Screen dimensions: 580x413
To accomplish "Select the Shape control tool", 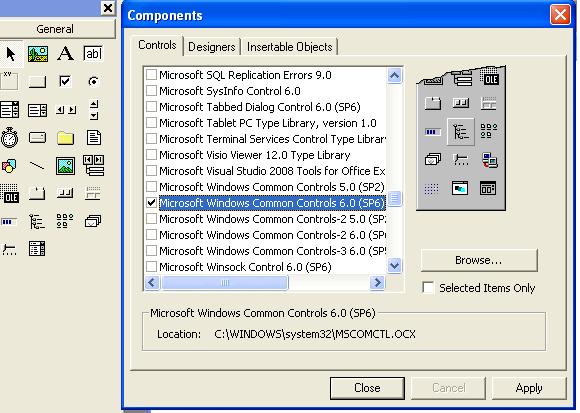I will [9, 166].
